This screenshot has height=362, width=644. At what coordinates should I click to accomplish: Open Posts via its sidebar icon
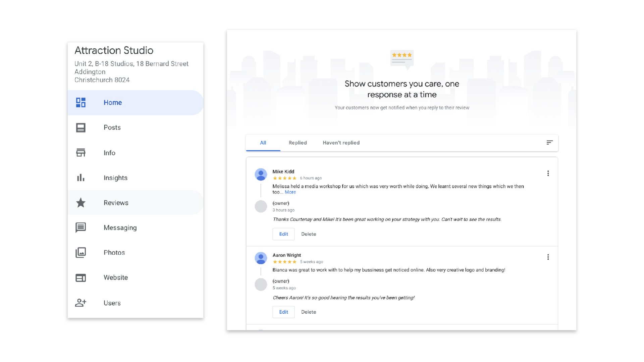(81, 127)
